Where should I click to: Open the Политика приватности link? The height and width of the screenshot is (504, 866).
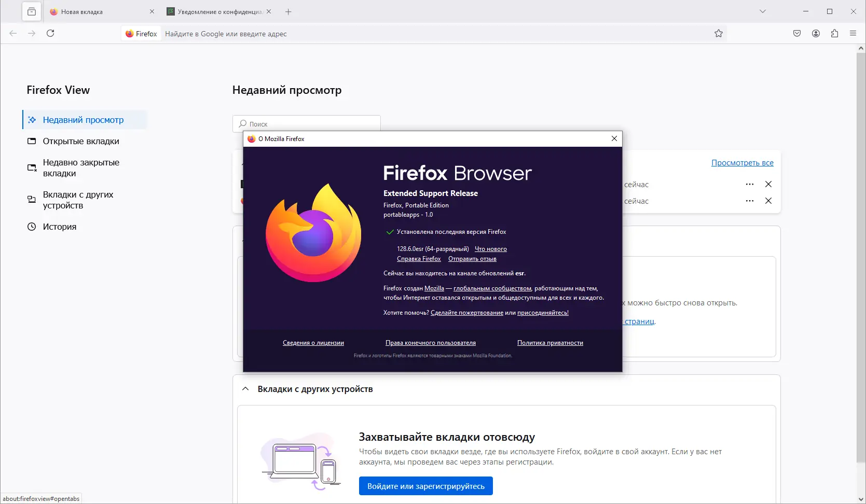point(550,343)
